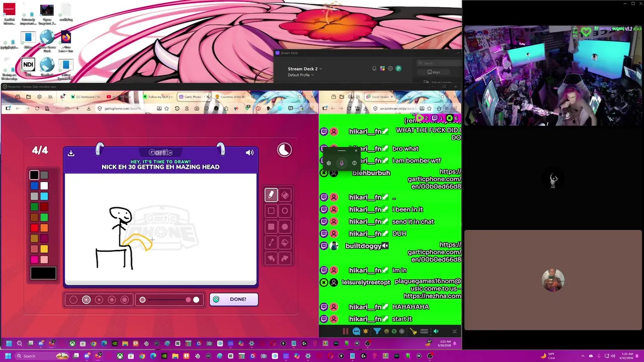The width and height of the screenshot is (644, 362).
Task: Undo the last stroke
Action: click(x=271, y=258)
